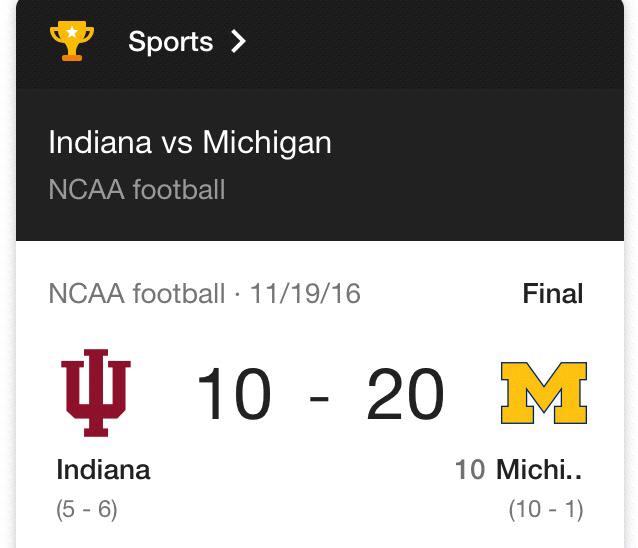Click NCAA football subtitle in dark header
638x548 pixels.
(137, 190)
